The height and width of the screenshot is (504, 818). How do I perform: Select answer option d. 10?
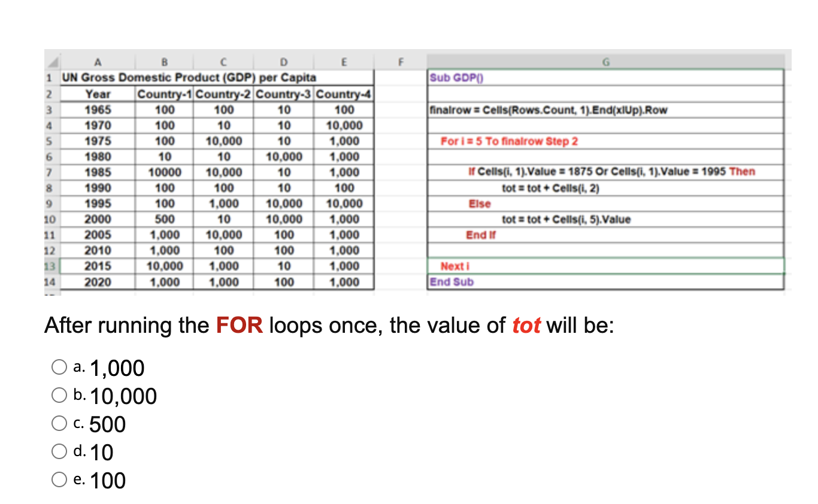[x=59, y=452]
